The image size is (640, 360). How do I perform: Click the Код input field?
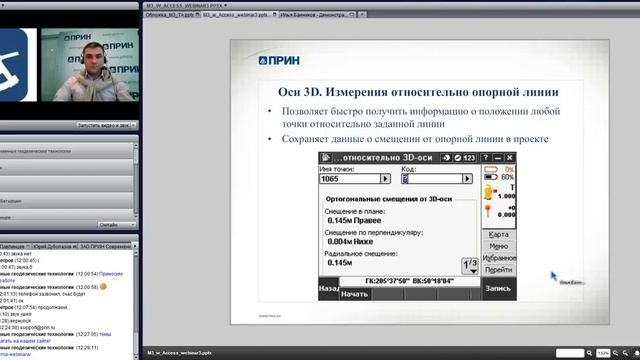click(431, 179)
